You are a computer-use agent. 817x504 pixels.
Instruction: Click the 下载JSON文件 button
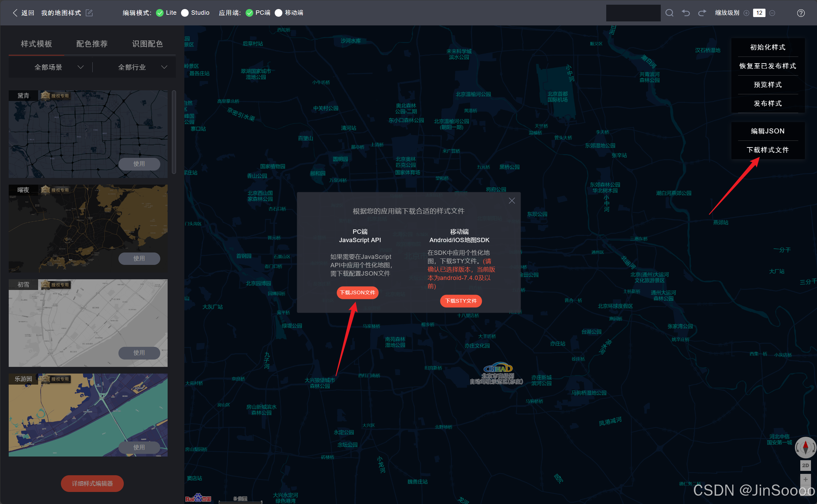[x=357, y=292]
